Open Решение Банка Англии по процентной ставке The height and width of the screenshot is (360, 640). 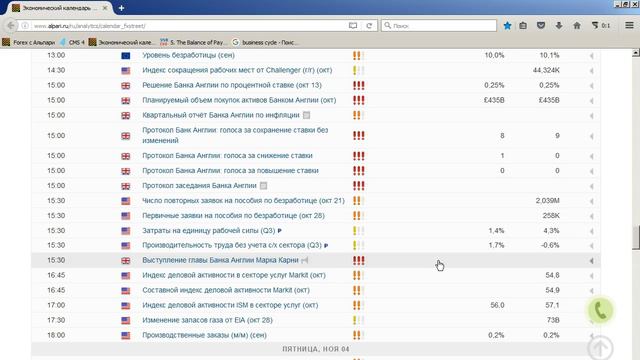[x=232, y=85]
